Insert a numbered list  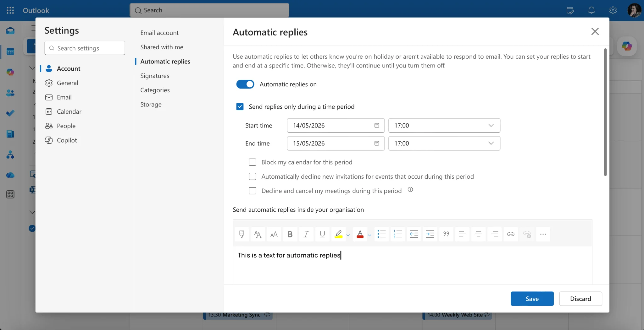(x=397, y=234)
